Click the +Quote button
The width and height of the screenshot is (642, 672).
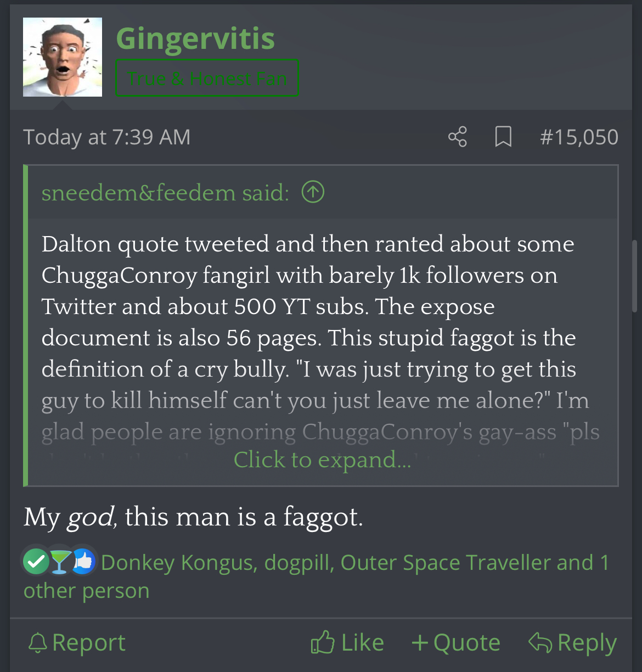pos(456,642)
